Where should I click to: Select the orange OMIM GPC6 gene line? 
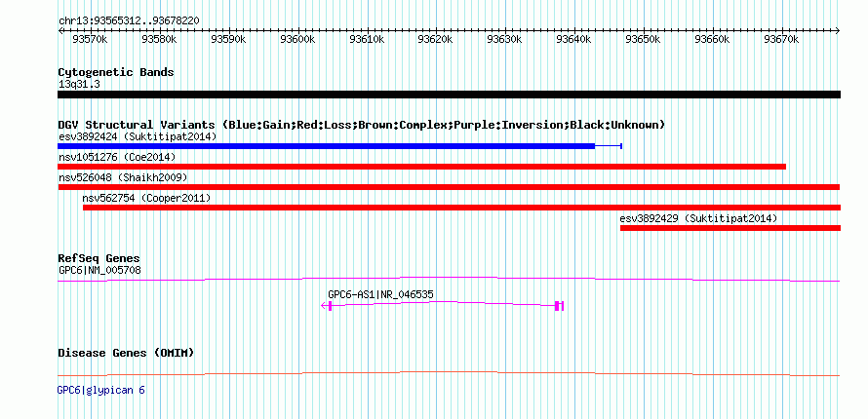click(x=449, y=373)
